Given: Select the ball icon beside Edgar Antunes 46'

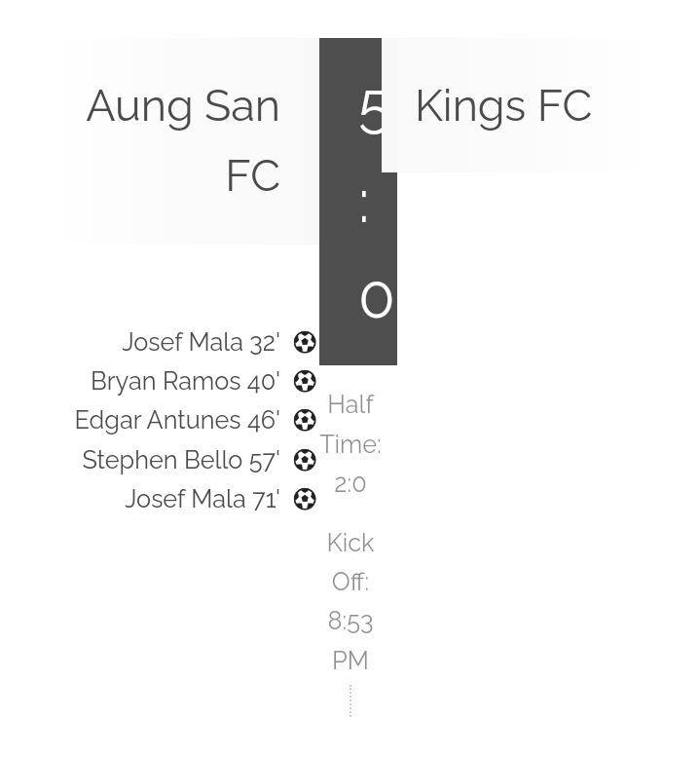Looking at the screenshot, I should [x=305, y=420].
